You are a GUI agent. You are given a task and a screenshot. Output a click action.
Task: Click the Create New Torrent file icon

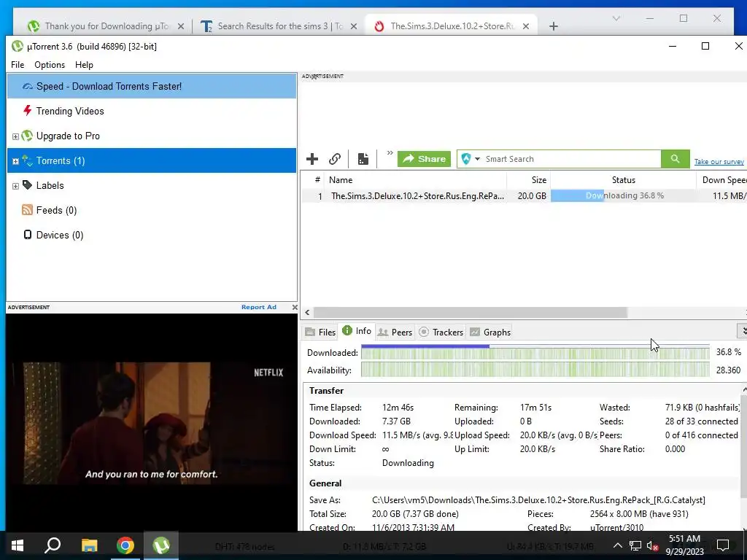pos(363,159)
